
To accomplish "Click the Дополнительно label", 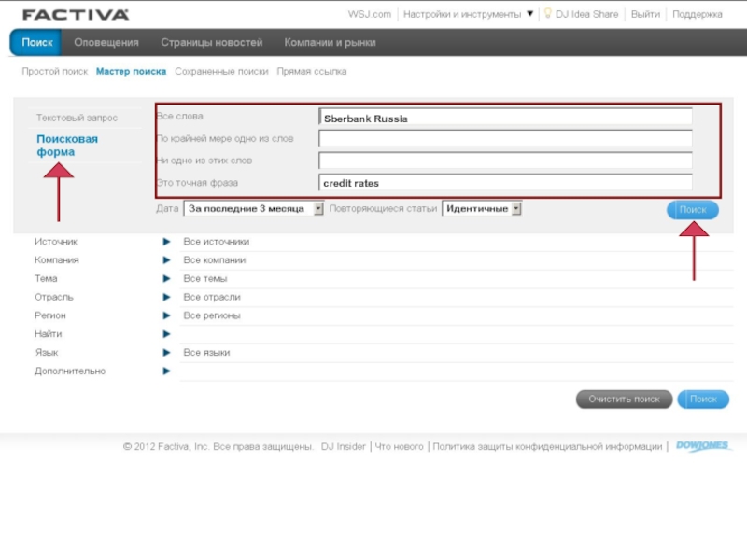I will point(70,371).
